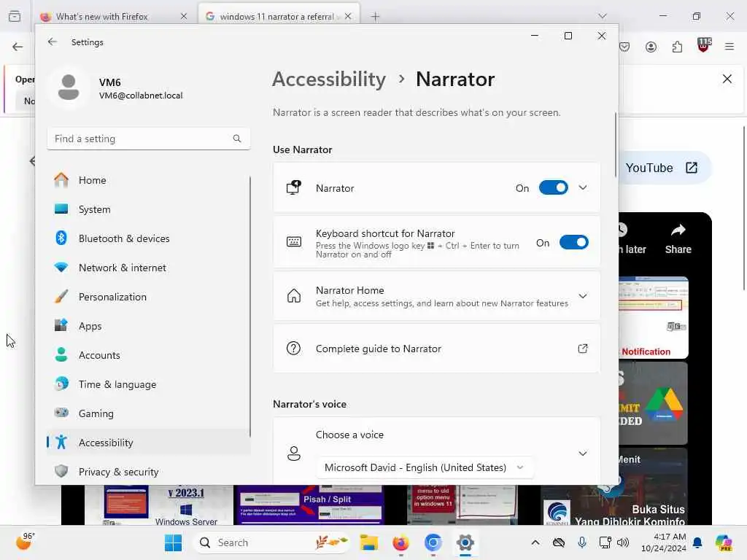Screen dimensions: 747x560
Task: Click the Choose a voice person icon
Action: click(x=293, y=454)
